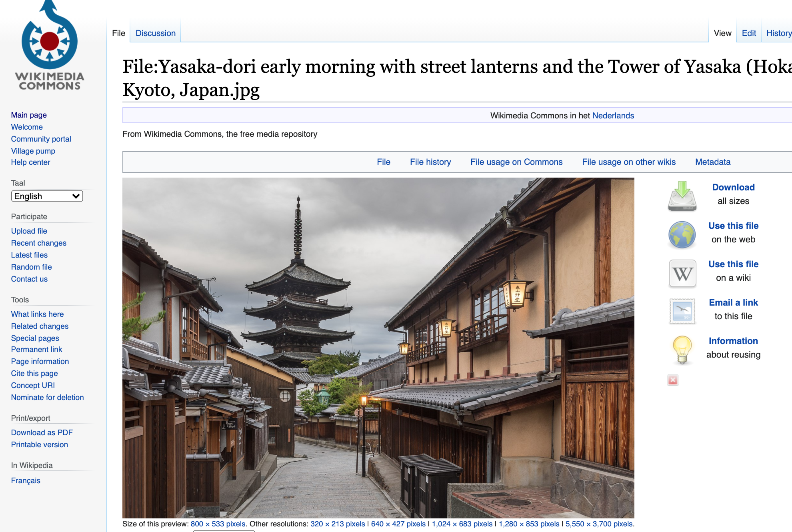This screenshot has width=792, height=532.
Task: Select Download as PDF link
Action: (42, 432)
